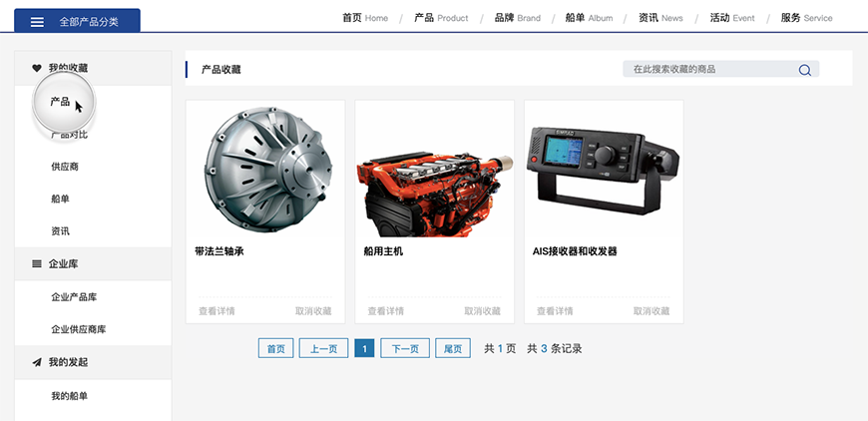Image resolution: width=868 pixels, height=421 pixels.
Task: Click 取消收藏 under 船用主机
Action: pyautogui.click(x=482, y=311)
